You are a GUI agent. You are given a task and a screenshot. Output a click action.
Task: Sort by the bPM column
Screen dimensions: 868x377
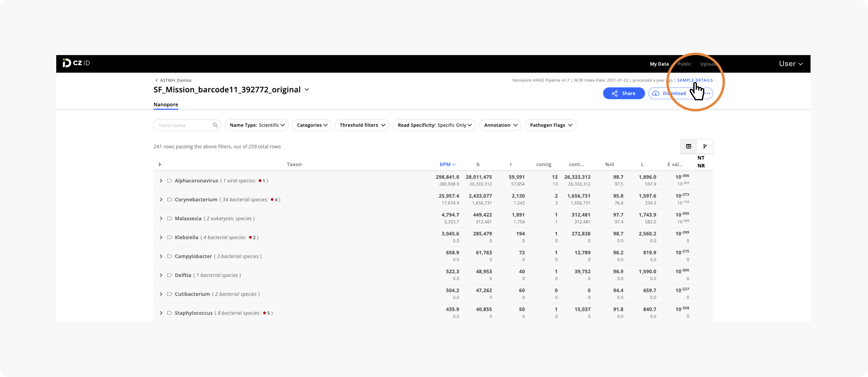point(447,164)
